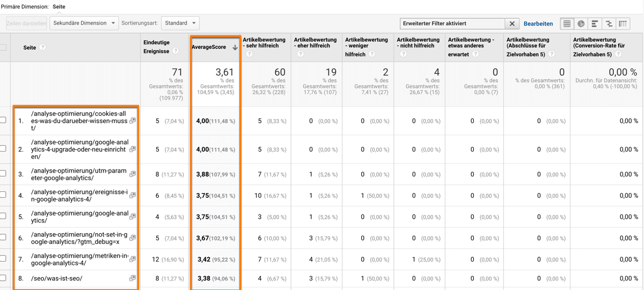644x290 pixels.
Task: Click help icon next to Seite header
Action: click(x=42, y=47)
